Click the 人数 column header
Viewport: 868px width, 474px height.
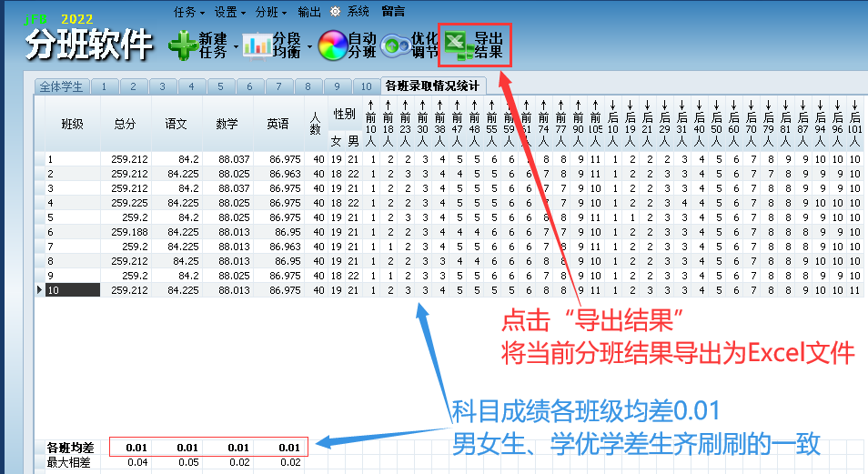pyautogui.click(x=315, y=124)
